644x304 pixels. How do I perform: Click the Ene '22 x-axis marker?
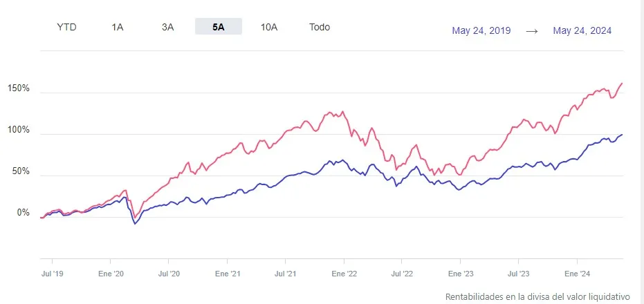[x=344, y=274]
